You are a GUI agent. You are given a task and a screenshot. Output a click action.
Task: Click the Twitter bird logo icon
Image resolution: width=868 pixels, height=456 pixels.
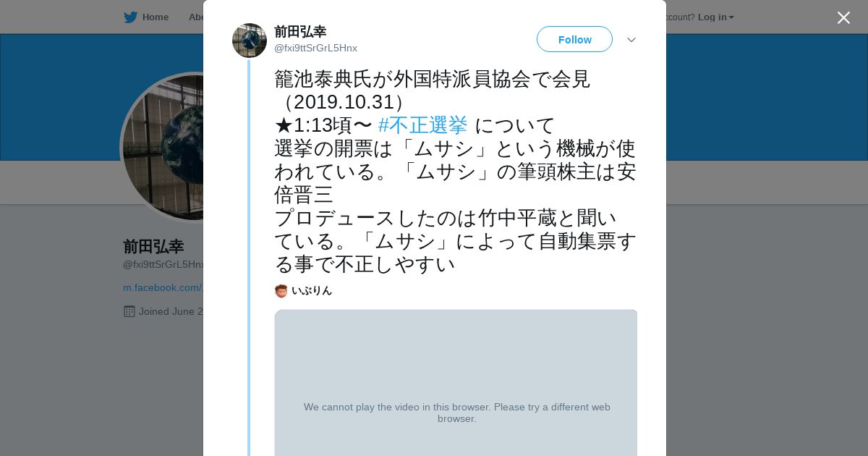[130, 17]
